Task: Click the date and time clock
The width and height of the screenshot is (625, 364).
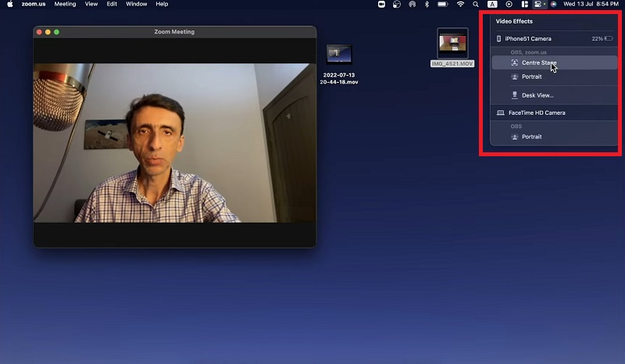Action: pyautogui.click(x=591, y=4)
